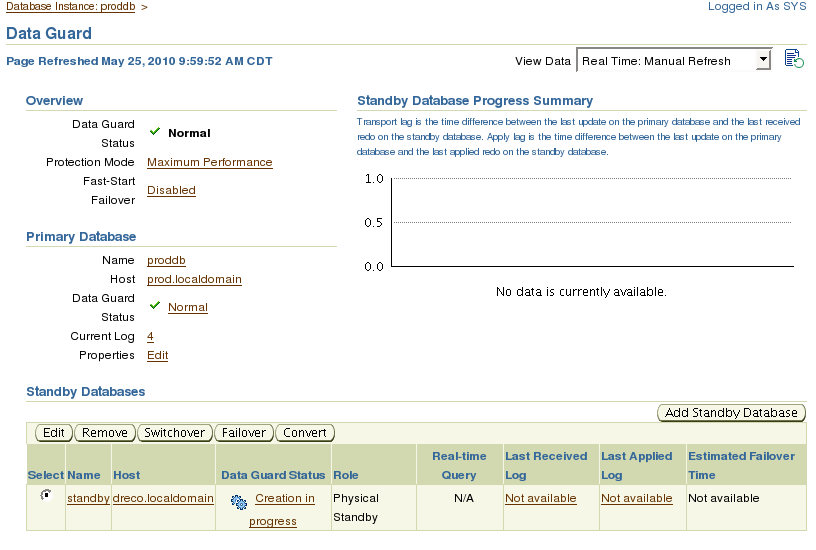Screen dimensions: 816x550
Task: Click the gears icon for Creation in progress
Action: click(239, 502)
